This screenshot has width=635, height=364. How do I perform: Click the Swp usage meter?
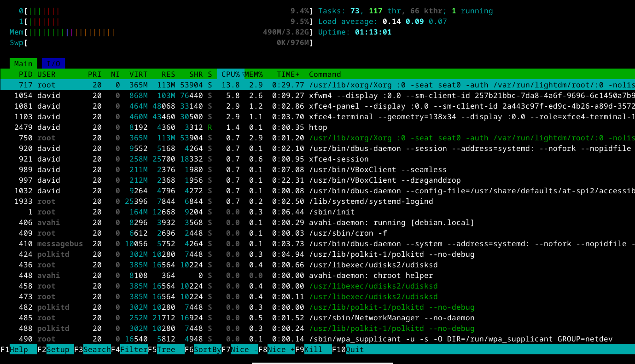[x=161, y=43]
